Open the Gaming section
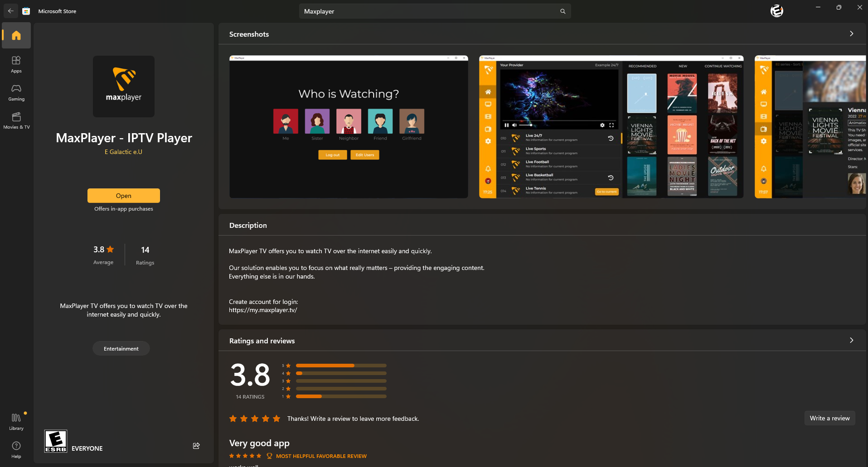 [x=16, y=92]
